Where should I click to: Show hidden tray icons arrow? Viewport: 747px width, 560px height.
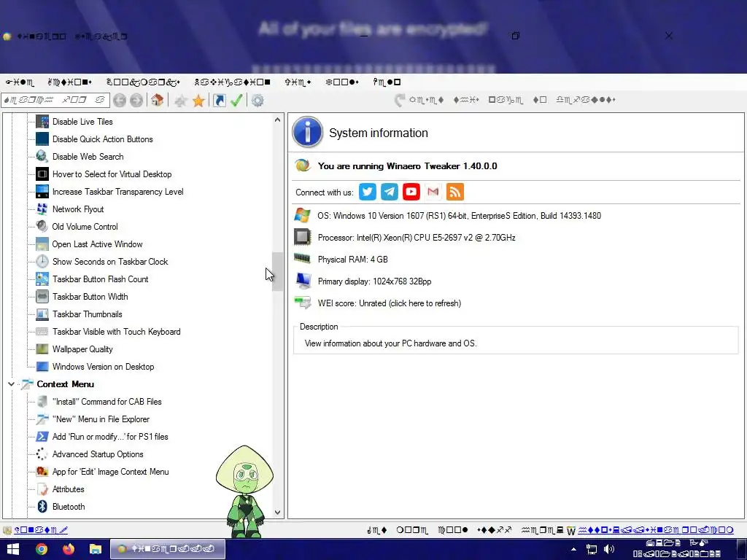pos(573,549)
